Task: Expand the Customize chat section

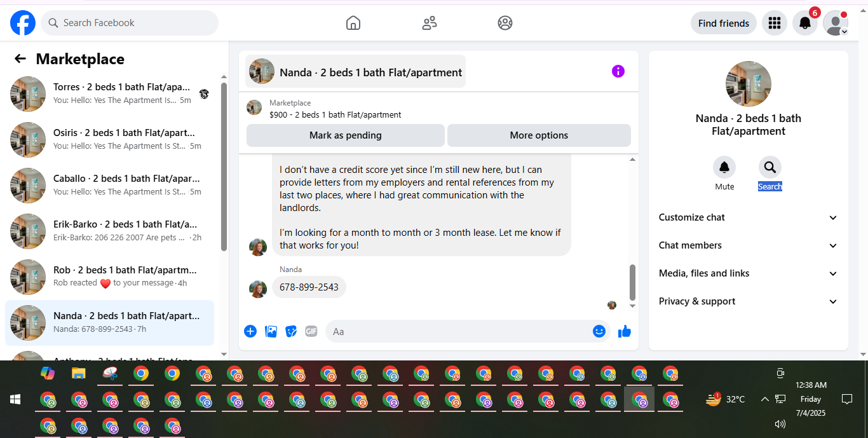Action: pos(749,217)
